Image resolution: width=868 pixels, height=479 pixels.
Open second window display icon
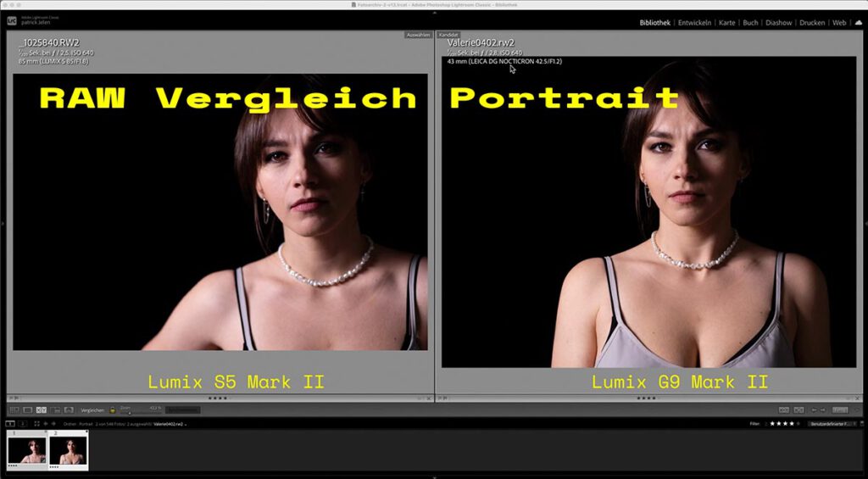pos(23,424)
